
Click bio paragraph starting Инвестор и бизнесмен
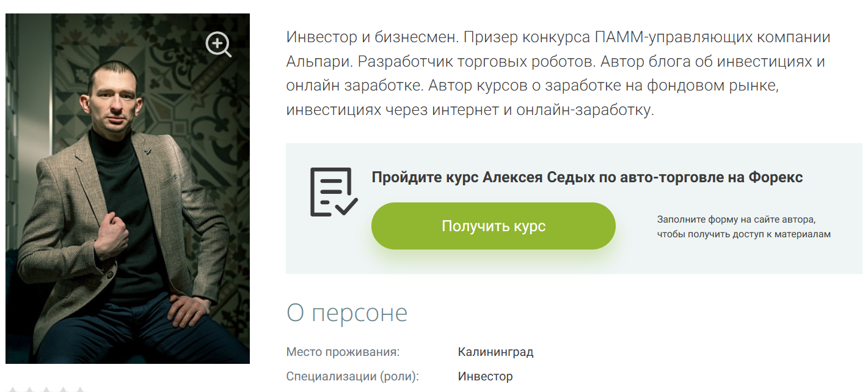[x=558, y=74]
